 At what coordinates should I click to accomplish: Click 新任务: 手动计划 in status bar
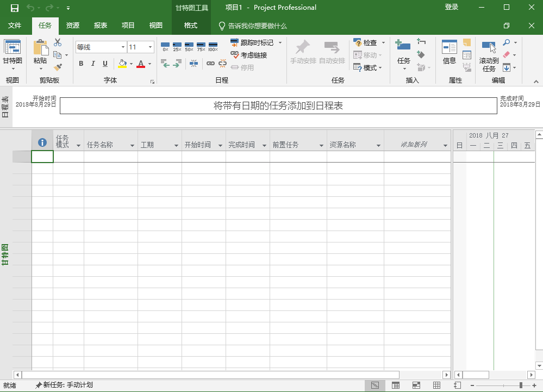(x=64, y=385)
